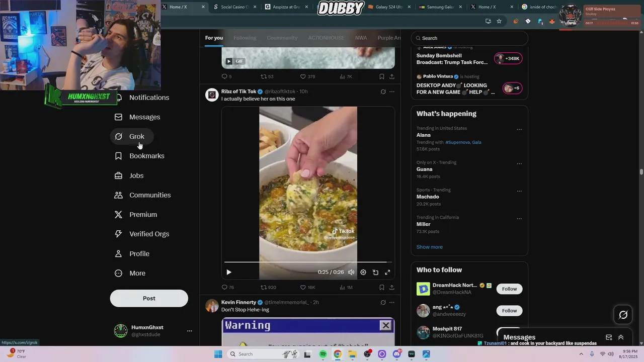The width and height of the screenshot is (644, 362).
Task: Open the #Supernova, Gala trending link
Action: point(463,142)
